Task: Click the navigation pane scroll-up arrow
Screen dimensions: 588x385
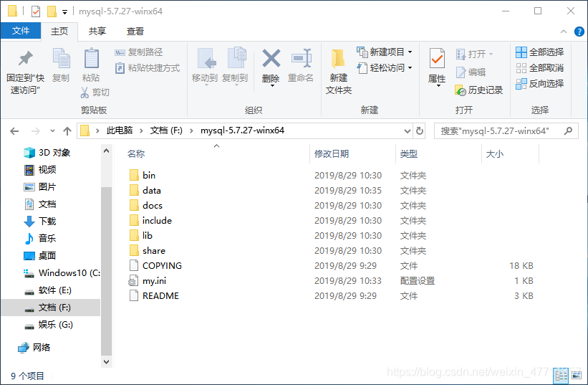Action: click(107, 151)
